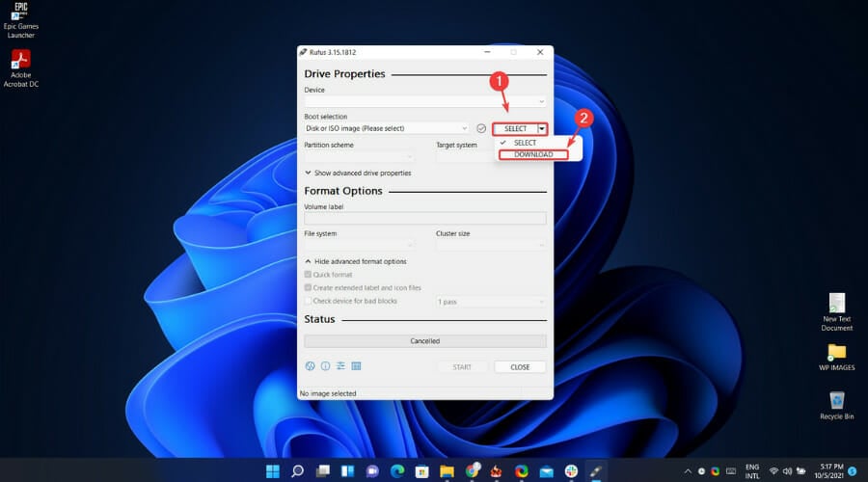868x482 pixels.
Task: Launch Microsoft Edge from taskbar
Action: tap(397, 471)
